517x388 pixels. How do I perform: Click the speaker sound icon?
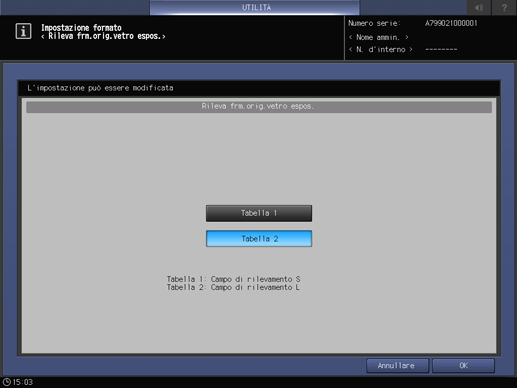(x=479, y=8)
